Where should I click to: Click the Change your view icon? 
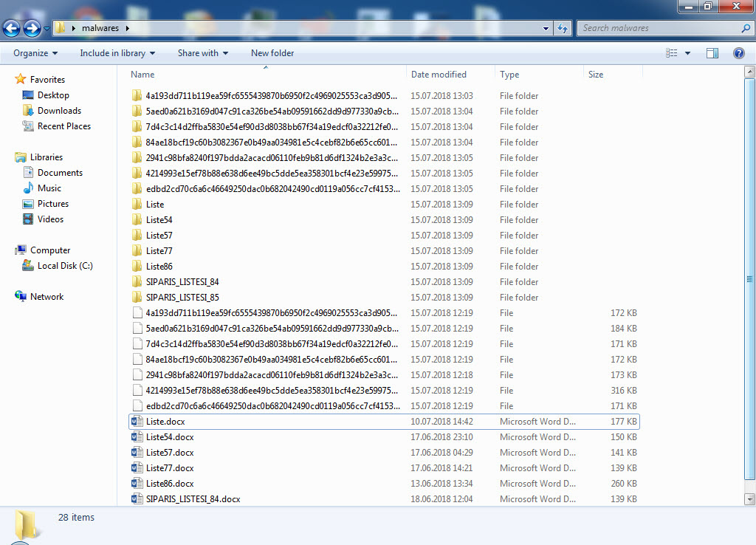[672, 53]
